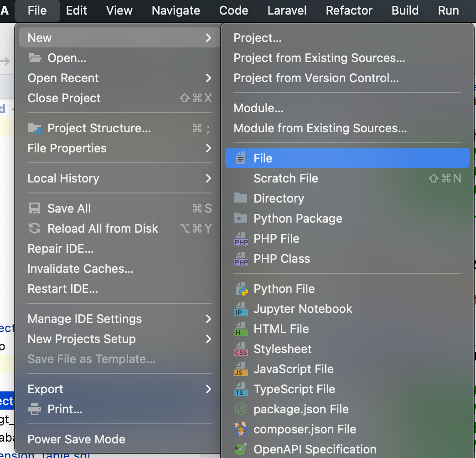Open the Laravel menu
The width and height of the screenshot is (476, 458).
[x=287, y=10]
